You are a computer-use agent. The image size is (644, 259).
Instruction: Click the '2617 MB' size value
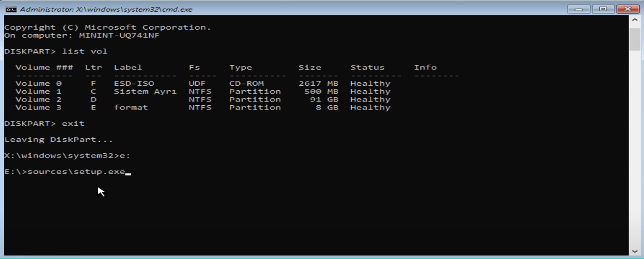[x=319, y=83]
